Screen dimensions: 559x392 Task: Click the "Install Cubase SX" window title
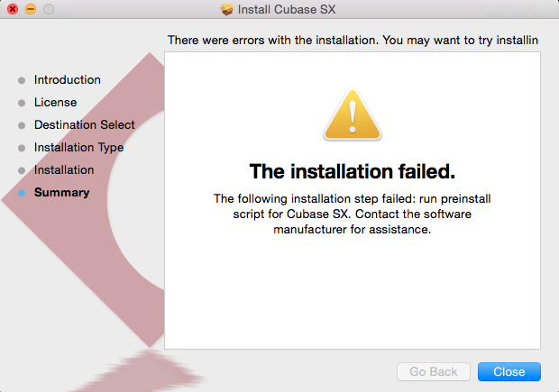pyautogui.click(x=288, y=10)
